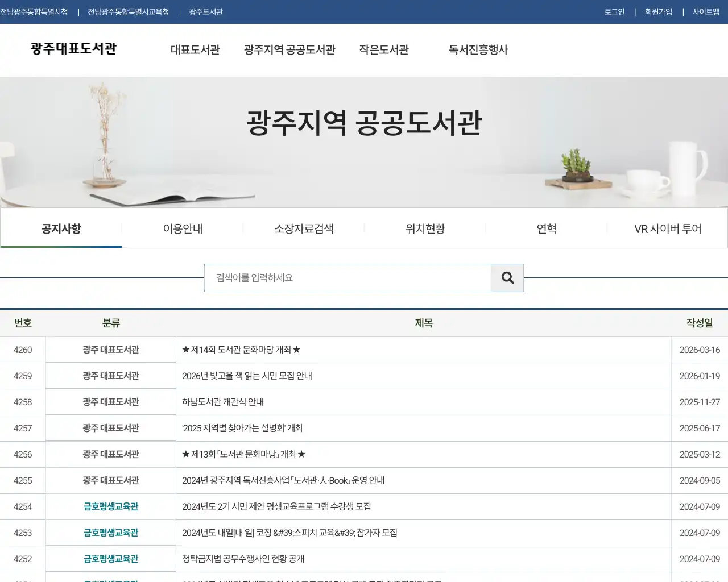Click 광주 대표도서관 category in row 4260

(x=111, y=350)
